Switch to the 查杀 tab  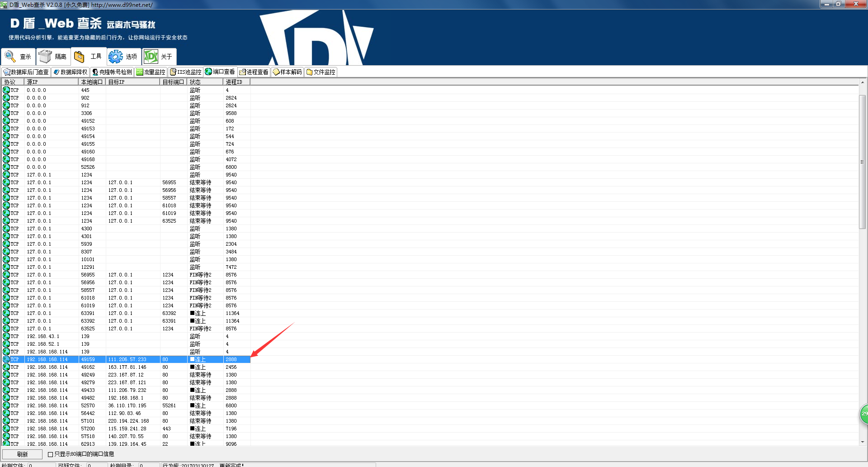pos(19,57)
